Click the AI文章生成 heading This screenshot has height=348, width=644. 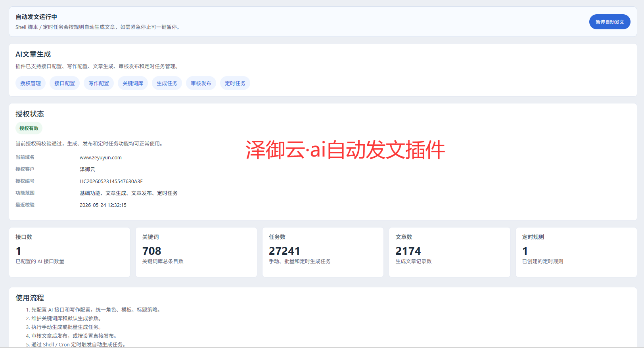pos(33,54)
